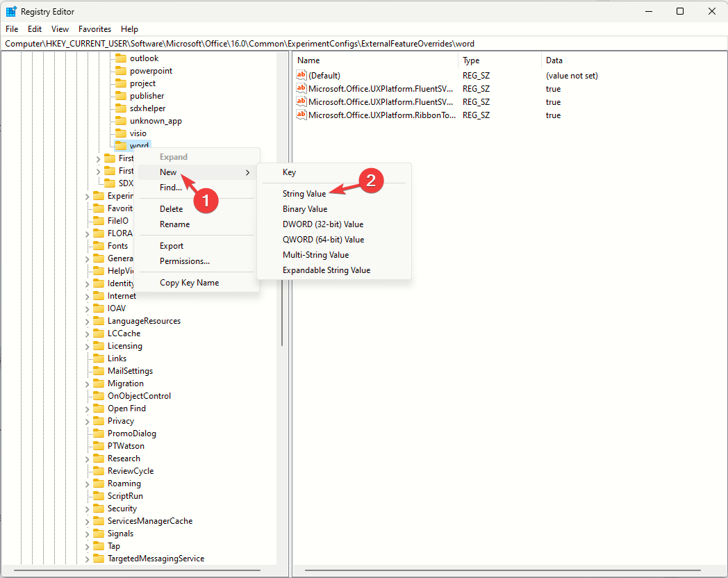Viewport: 728px width, 578px height.
Task: Open the View menu
Action: (60, 28)
